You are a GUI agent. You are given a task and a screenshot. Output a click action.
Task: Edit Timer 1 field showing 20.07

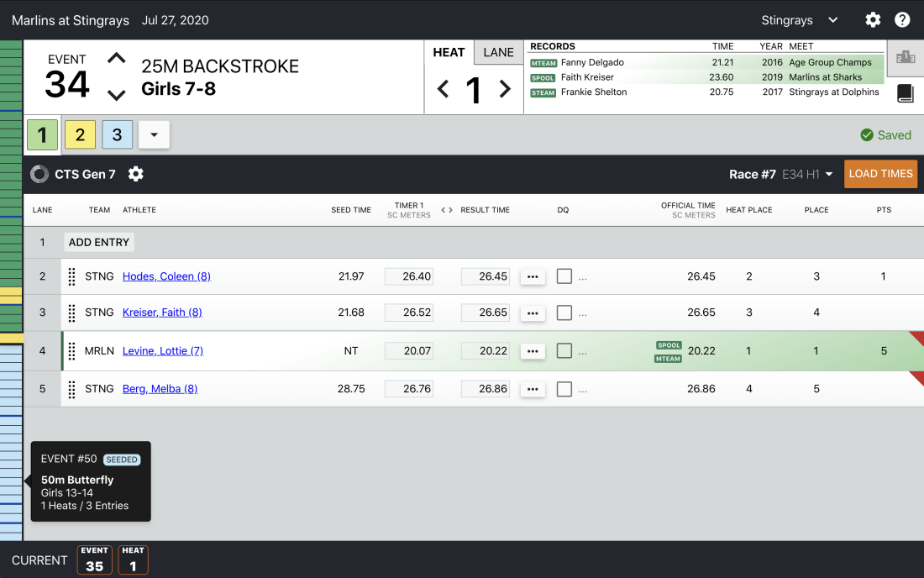(409, 350)
